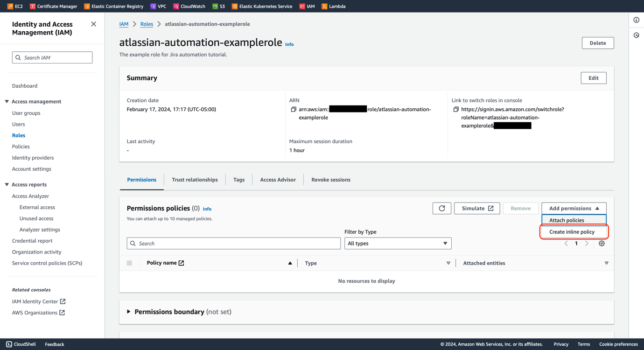The height and width of the screenshot is (350, 644).
Task: Click the disabled Remove button
Action: 520,208
